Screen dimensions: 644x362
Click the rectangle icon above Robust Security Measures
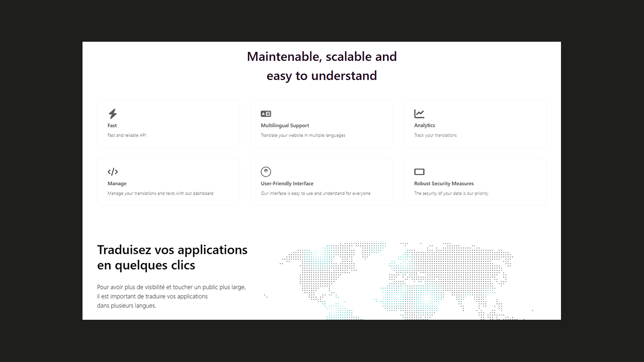tap(419, 172)
